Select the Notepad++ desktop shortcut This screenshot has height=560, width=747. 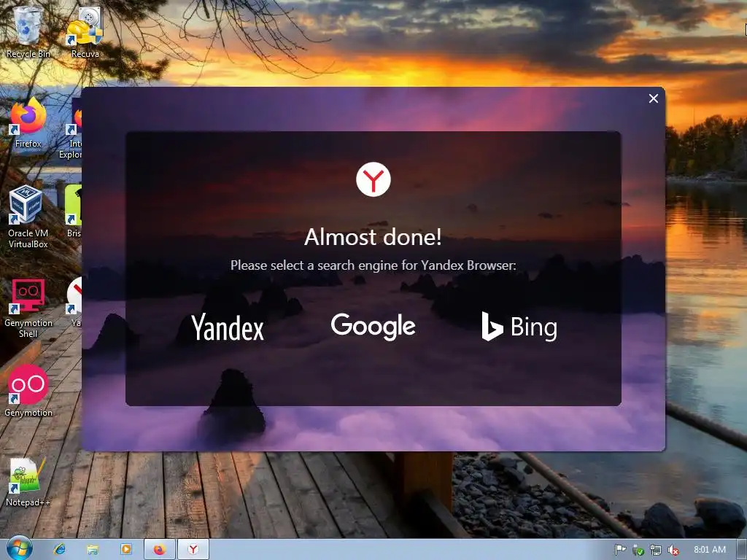28,482
